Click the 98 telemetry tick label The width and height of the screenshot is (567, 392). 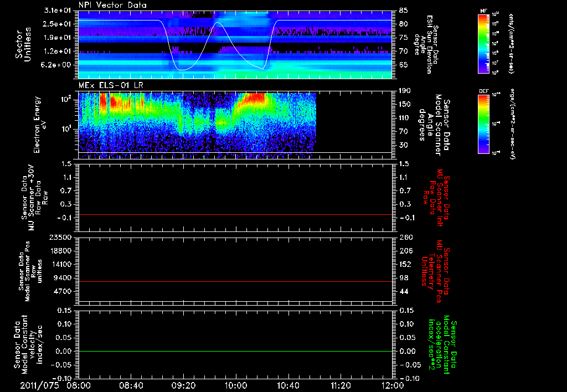(x=404, y=278)
